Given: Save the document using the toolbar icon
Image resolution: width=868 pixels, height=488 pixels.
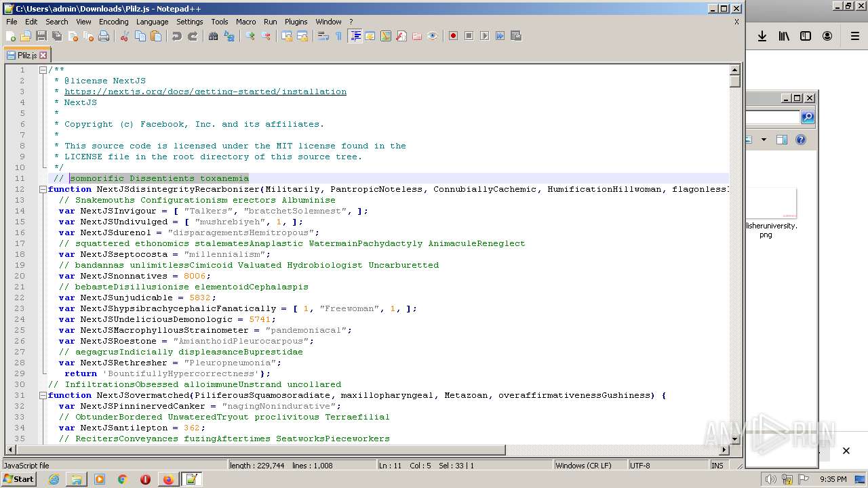Looking at the screenshot, I should (x=41, y=36).
